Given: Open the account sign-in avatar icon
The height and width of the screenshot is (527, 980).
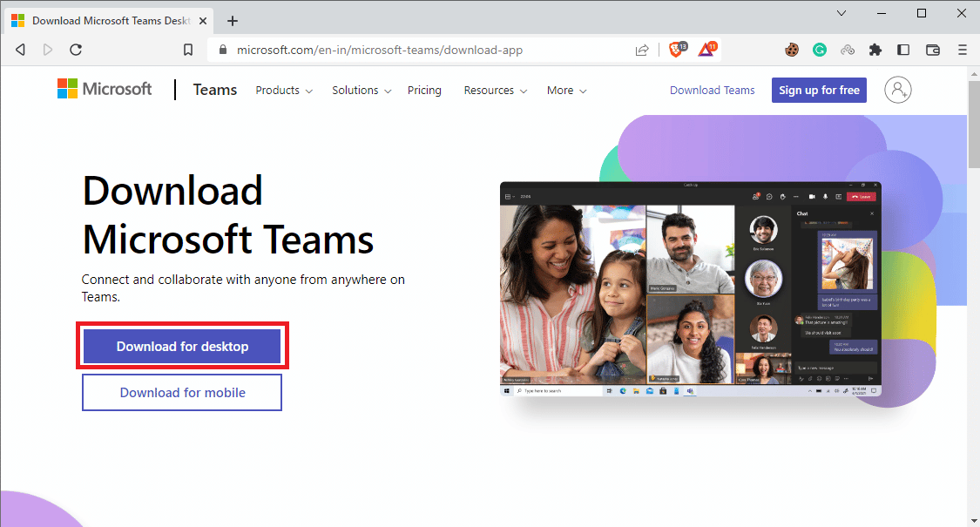Looking at the screenshot, I should 898,90.
